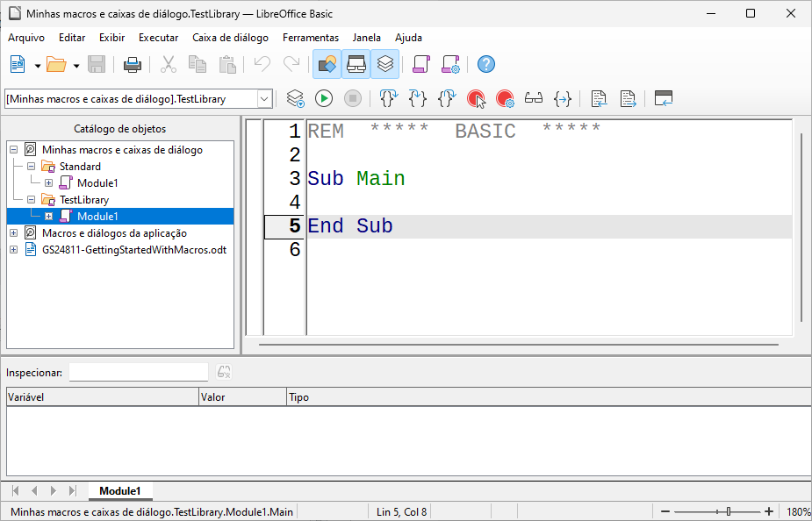The image size is (812, 521).
Task: Open the Exibir menu
Action: click(111, 38)
